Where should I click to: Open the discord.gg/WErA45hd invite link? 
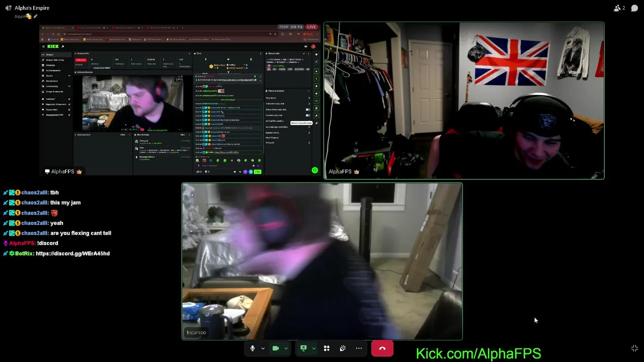pos(72,253)
